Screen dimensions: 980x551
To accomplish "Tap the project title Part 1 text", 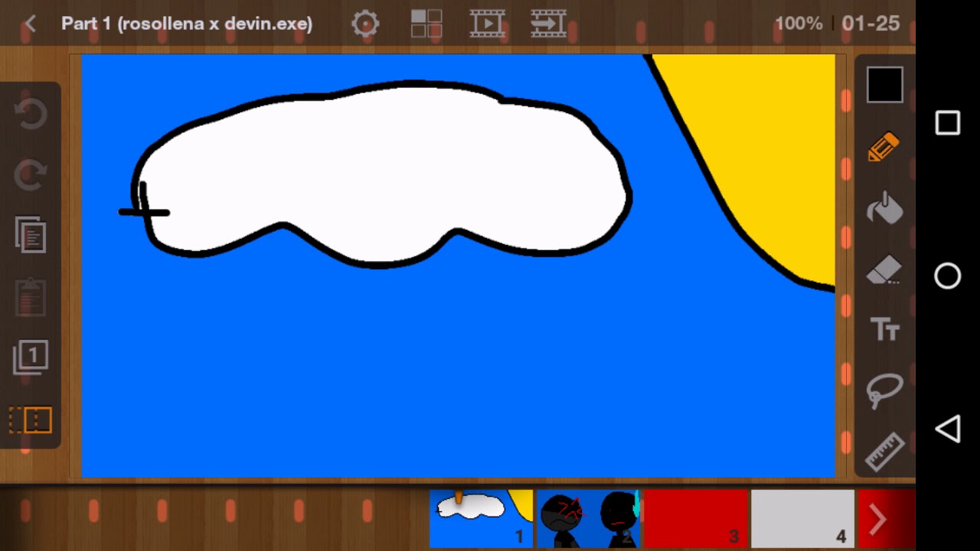I will pyautogui.click(x=187, y=24).
